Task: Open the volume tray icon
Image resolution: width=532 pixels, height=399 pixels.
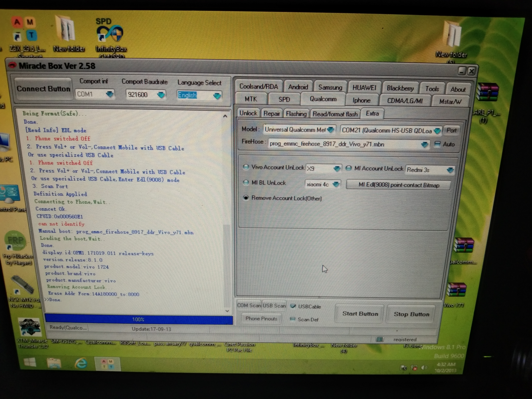Action: click(x=424, y=368)
